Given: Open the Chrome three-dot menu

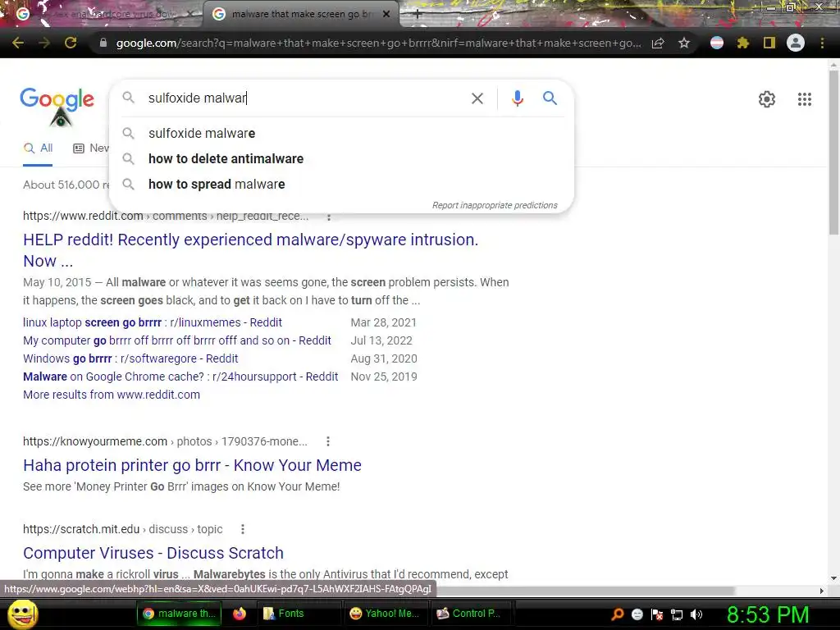Looking at the screenshot, I should click(822, 43).
